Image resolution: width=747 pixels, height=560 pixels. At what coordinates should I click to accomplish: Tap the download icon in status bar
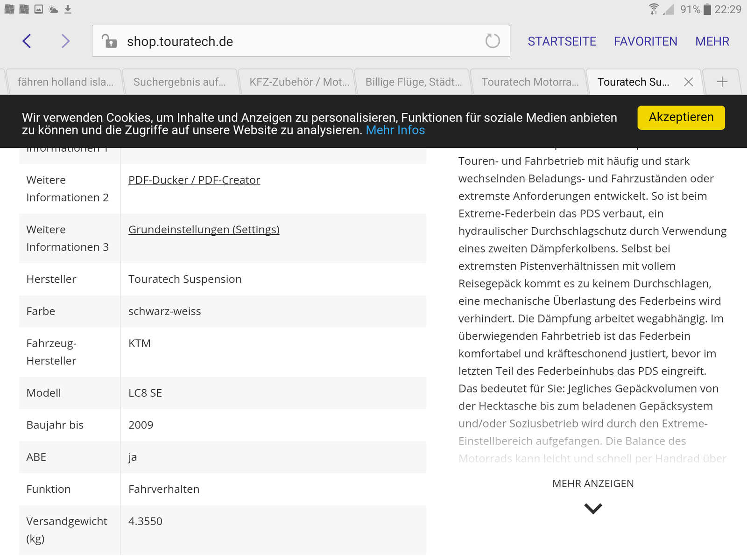pos(68,9)
